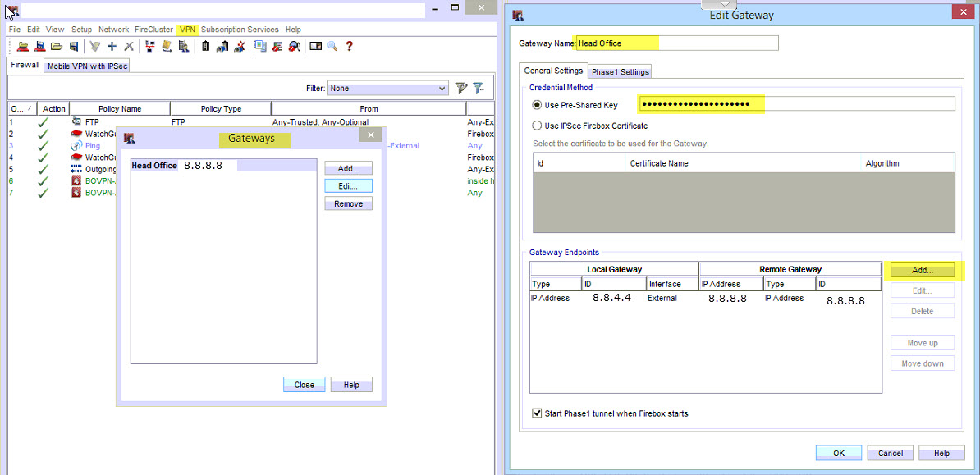Viewport: 980px width, 475px height.
Task: Click the dark single building toolbar icon
Action: pos(206,46)
